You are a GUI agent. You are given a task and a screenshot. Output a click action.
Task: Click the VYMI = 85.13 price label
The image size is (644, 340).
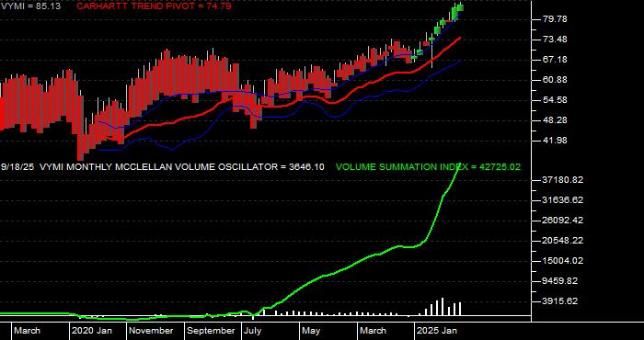(x=30, y=6)
